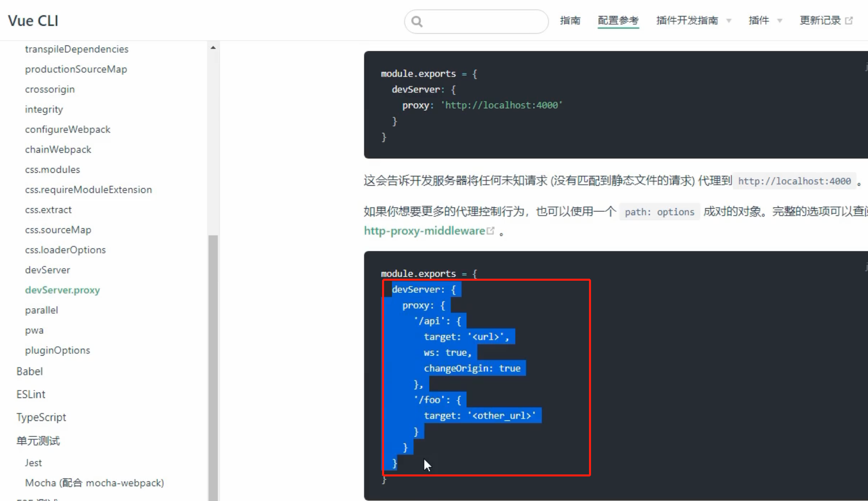Viewport: 868px width, 501px height.
Task: Click the target: '<url>' code line
Action: coord(467,337)
